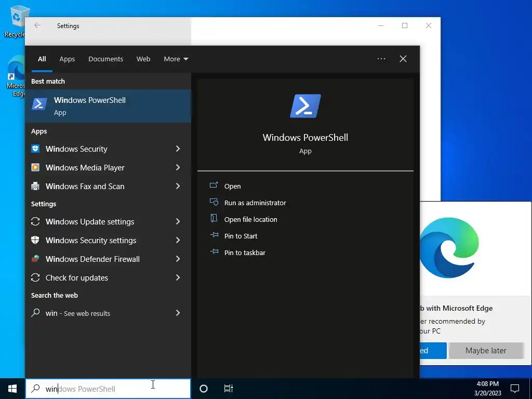This screenshot has width=532, height=399.
Task: Open Task View on the taskbar
Action: 229,389
